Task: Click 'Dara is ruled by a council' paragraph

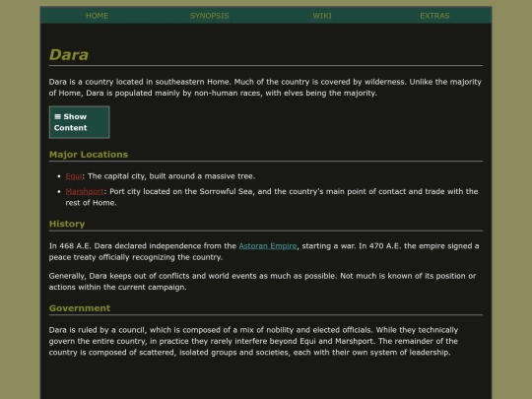Action: coord(253,341)
